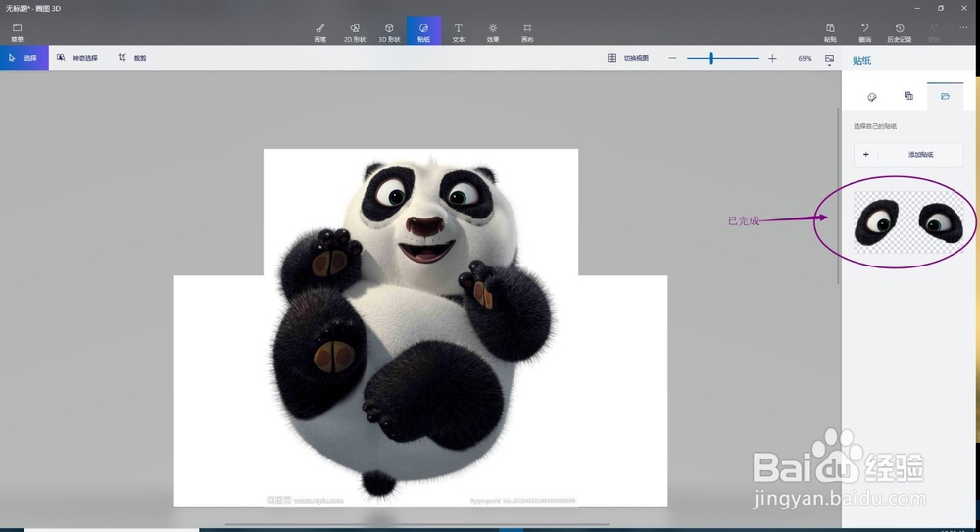The height and width of the screenshot is (532, 980).
Task: Open the 3D 形状 tool
Action: point(389,32)
